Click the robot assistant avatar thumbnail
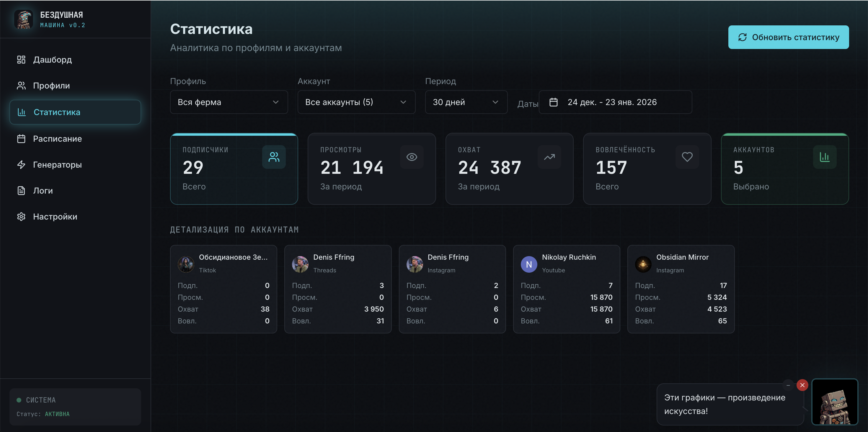 [x=834, y=401]
